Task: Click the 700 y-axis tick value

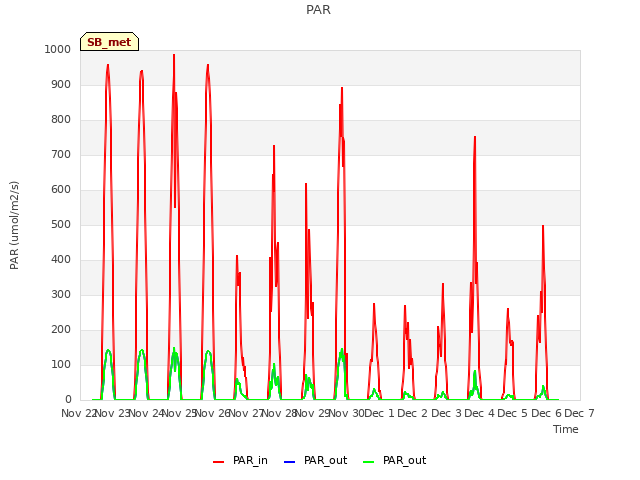Action: coord(61,155)
